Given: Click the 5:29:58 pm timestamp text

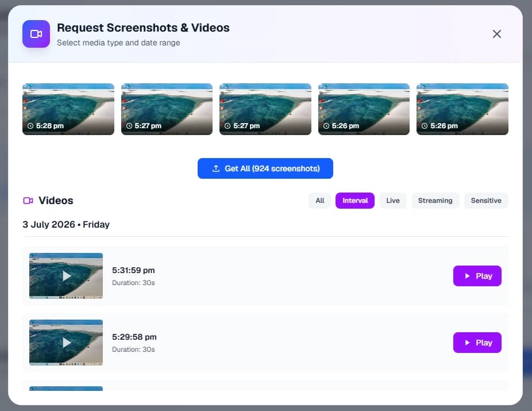Looking at the screenshot, I should (x=134, y=337).
